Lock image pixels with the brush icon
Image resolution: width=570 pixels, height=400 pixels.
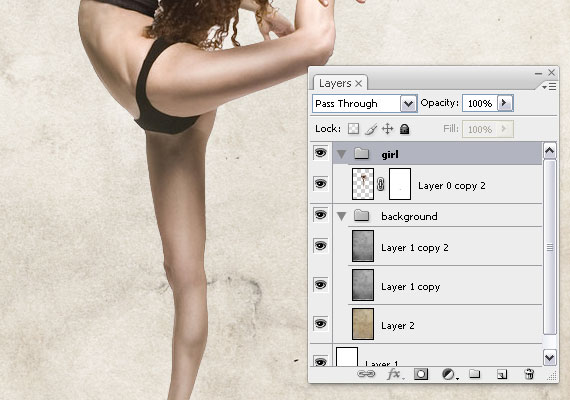[x=371, y=129]
